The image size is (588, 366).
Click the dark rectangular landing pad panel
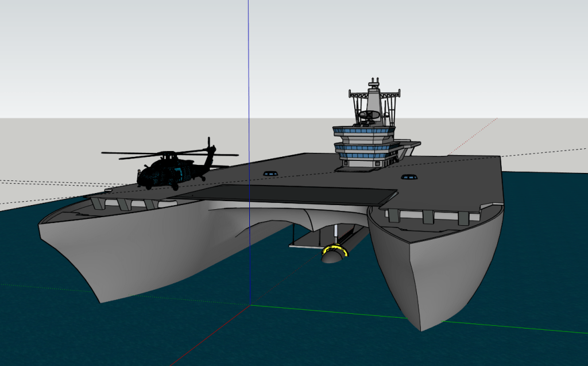click(x=287, y=195)
